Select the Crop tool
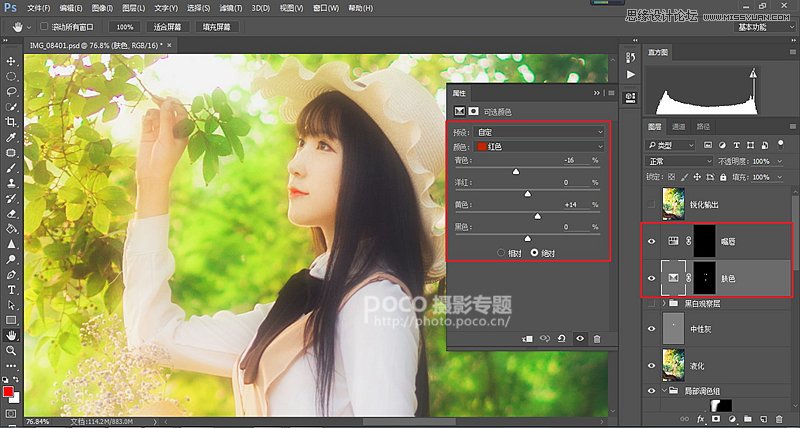 click(x=11, y=122)
